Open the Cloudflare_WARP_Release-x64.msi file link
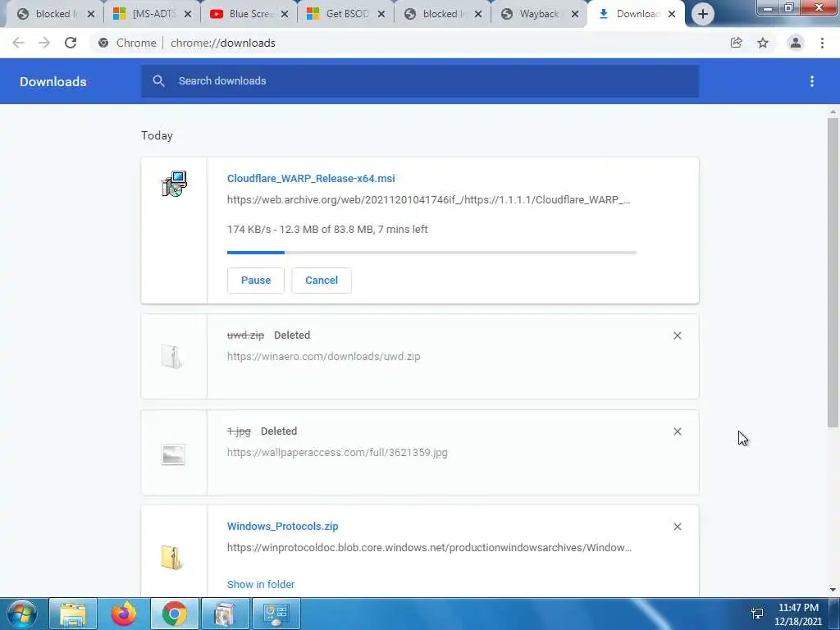The height and width of the screenshot is (630, 840). coord(311,178)
